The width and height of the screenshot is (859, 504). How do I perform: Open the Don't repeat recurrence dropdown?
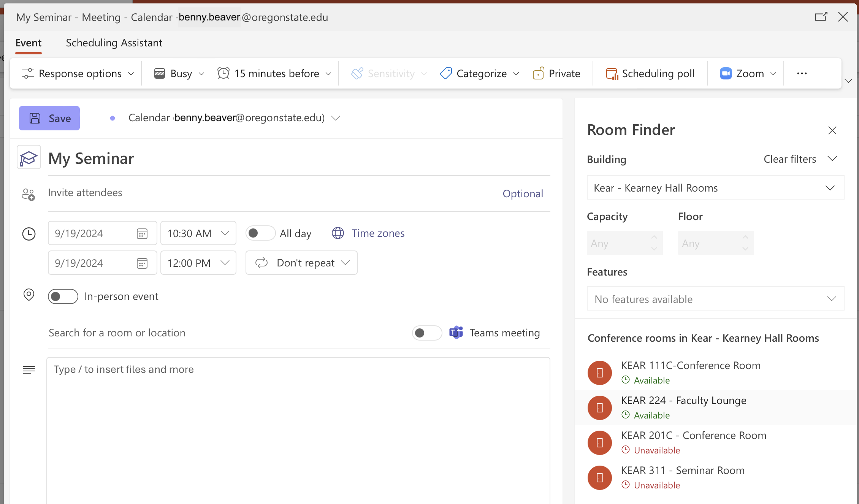coord(301,263)
